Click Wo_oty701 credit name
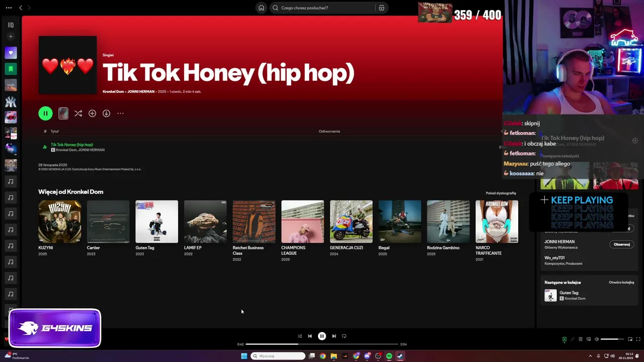Image resolution: width=644 pixels, height=362 pixels. pyautogui.click(x=554, y=257)
